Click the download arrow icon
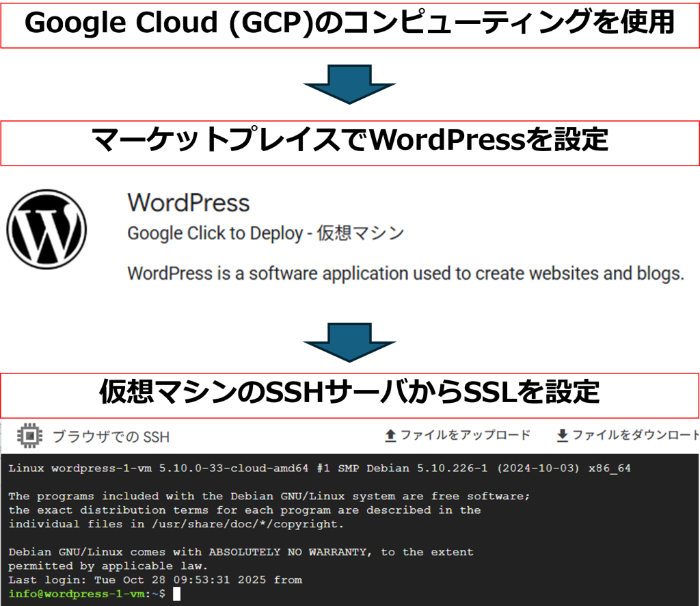700x606 pixels. tap(563, 435)
